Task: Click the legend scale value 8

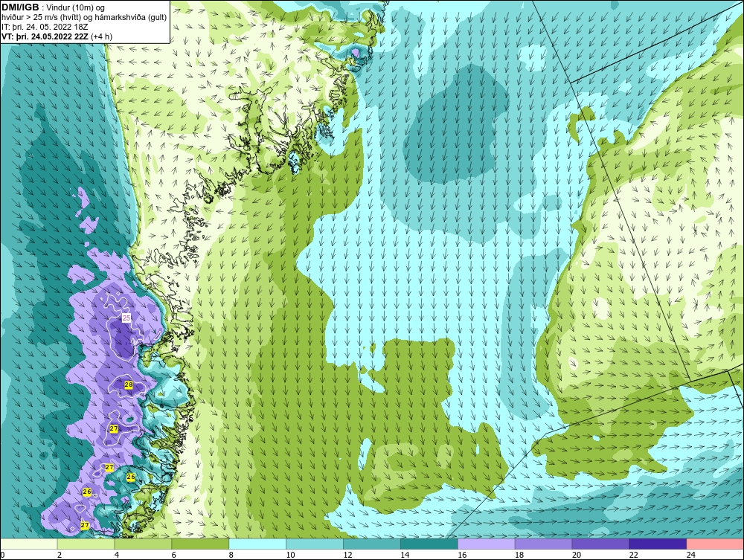Action: point(231,555)
